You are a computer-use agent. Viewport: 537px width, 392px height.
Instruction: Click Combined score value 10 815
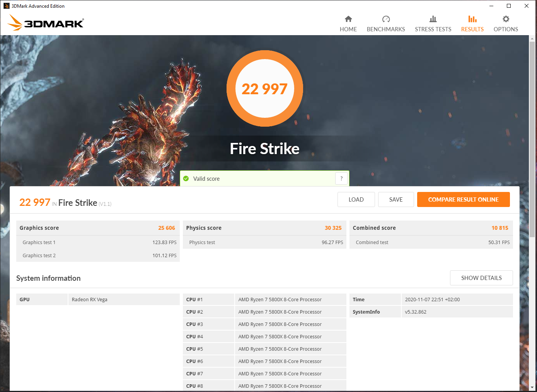pyautogui.click(x=500, y=228)
